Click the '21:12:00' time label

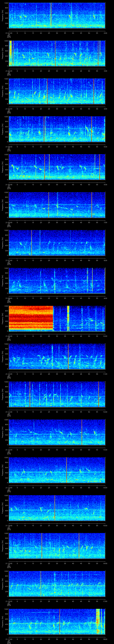pos(9,450)
